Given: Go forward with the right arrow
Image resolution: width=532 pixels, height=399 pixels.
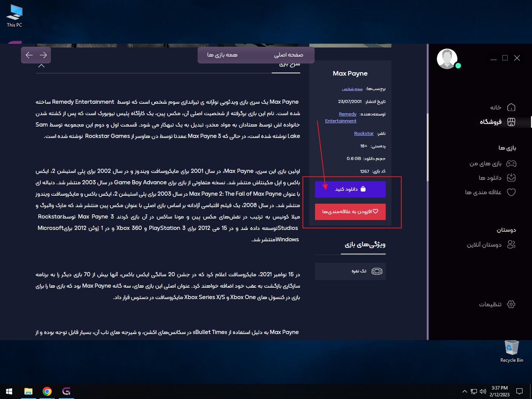Looking at the screenshot, I should [x=43, y=55].
